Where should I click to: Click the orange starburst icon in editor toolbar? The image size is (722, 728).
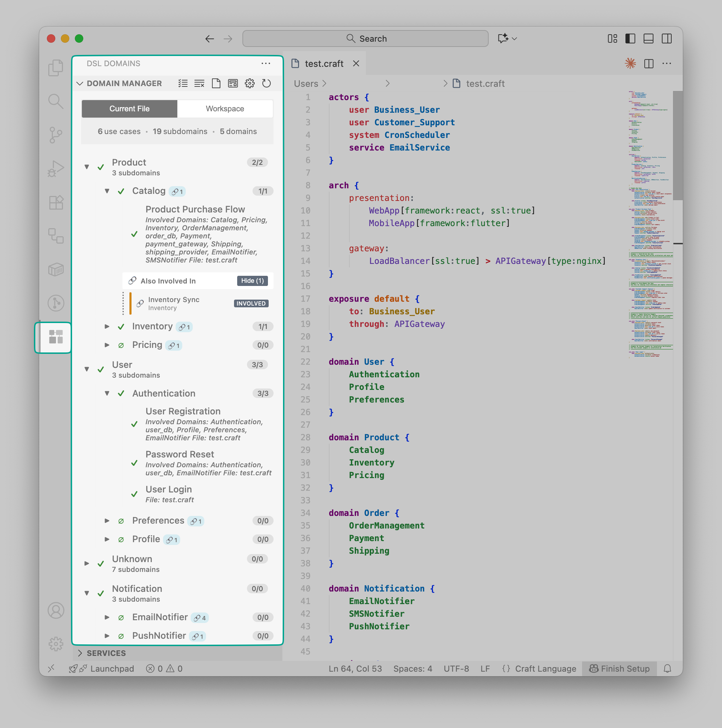pyautogui.click(x=630, y=63)
